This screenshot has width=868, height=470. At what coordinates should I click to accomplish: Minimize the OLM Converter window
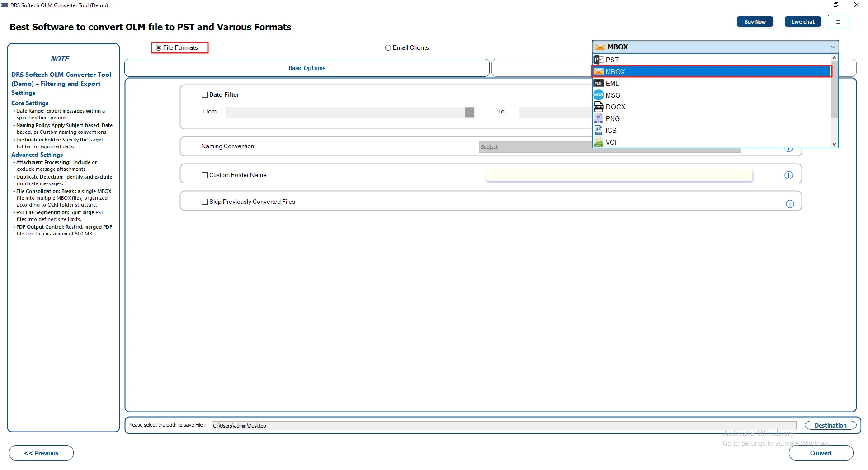pos(815,5)
